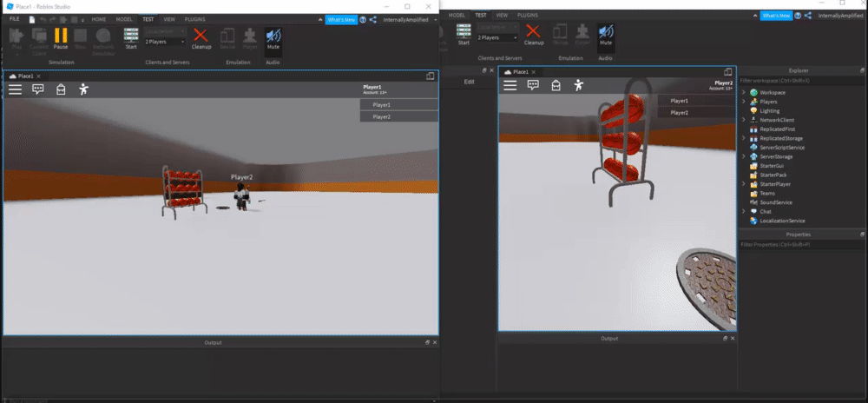The height and width of the screenshot is (403, 868).
Task: Click Start server icon in left window
Action: pyautogui.click(x=131, y=39)
